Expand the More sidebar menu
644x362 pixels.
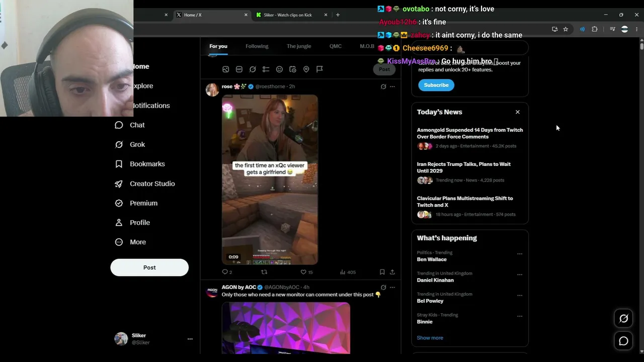(x=131, y=242)
